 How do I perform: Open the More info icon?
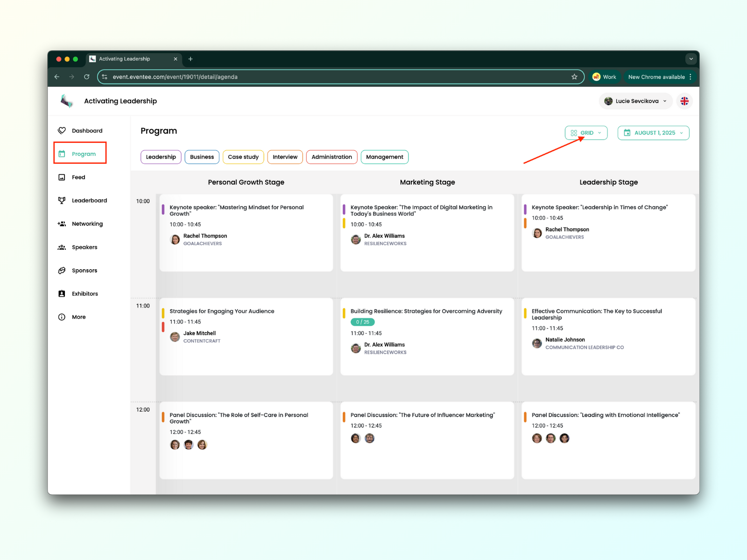(62, 317)
